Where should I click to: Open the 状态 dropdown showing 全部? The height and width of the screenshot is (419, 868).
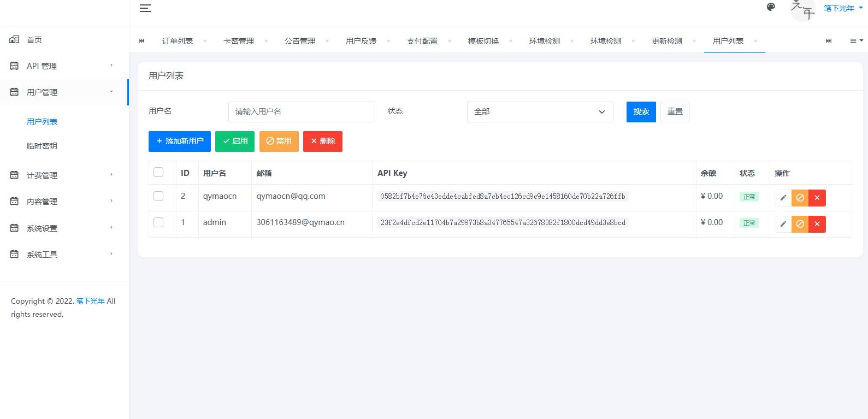(540, 111)
